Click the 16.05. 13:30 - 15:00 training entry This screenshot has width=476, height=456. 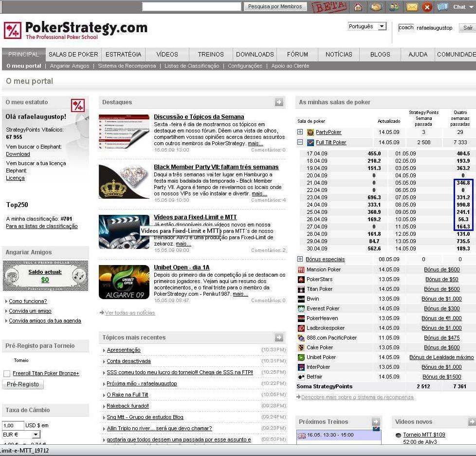tap(338, 435)
